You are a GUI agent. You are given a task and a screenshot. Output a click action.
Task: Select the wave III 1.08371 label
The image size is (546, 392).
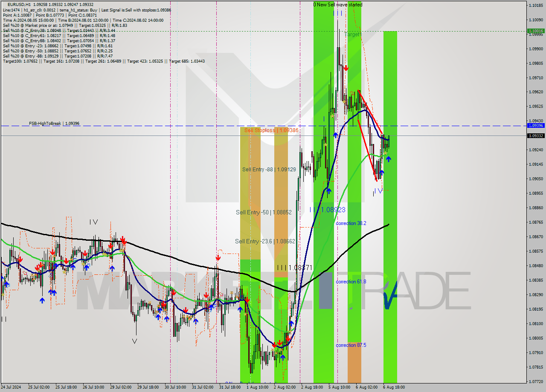pos(295,268)
